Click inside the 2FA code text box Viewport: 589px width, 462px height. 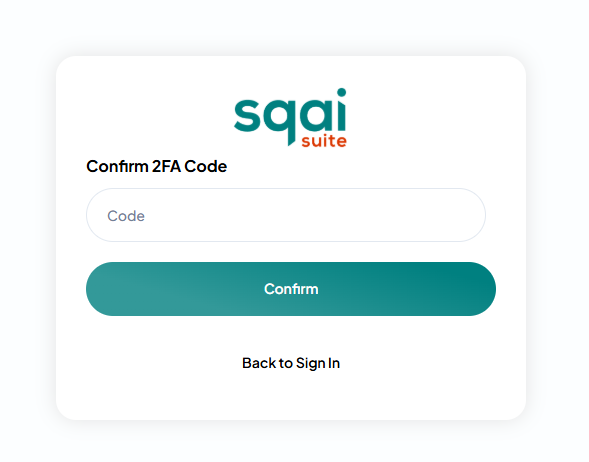286,215
